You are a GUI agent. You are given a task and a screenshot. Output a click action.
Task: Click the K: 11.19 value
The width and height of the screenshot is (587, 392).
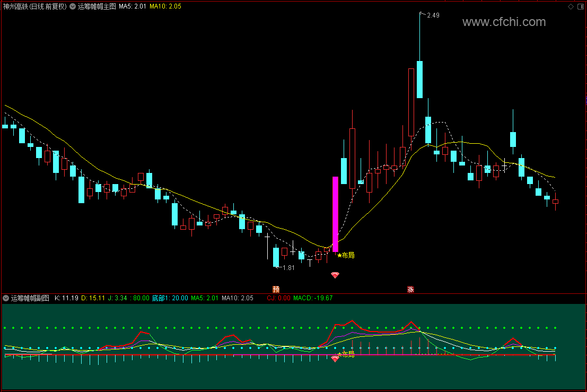67,298
